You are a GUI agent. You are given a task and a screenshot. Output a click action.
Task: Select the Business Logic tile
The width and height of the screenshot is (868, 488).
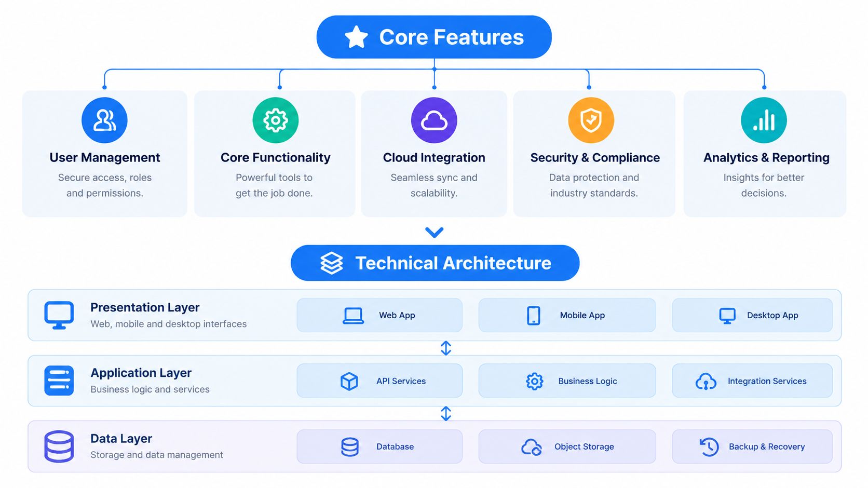point(567,381)
